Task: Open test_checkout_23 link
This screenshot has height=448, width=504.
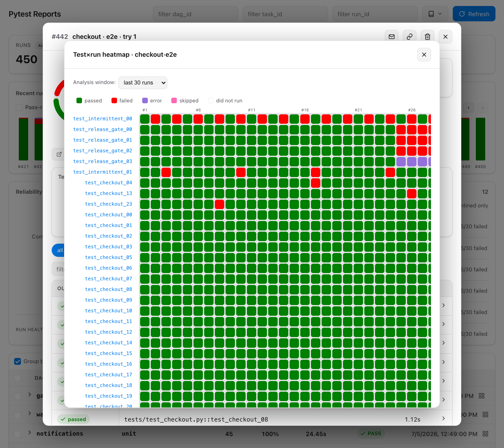Action: click(x=108, y=204)
